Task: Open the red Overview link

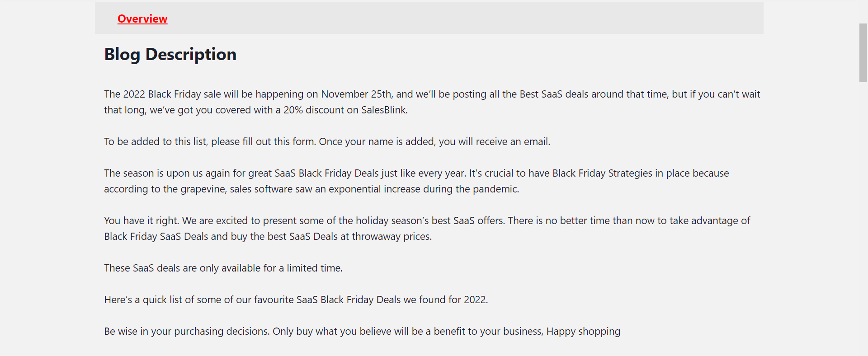Action: [142, 19]
